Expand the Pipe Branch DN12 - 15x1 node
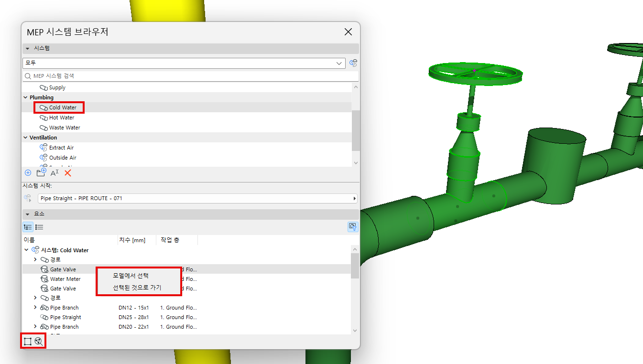 tap(35, 307)
